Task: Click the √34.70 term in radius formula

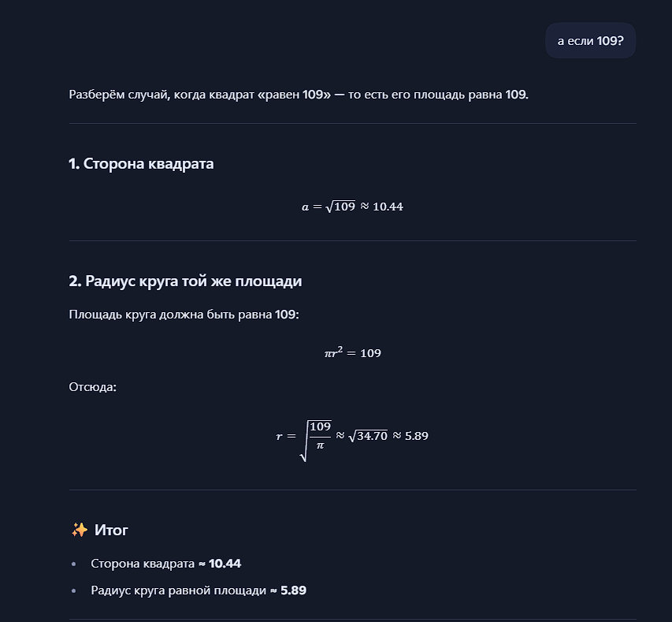Action: click(x=368, y=435)
